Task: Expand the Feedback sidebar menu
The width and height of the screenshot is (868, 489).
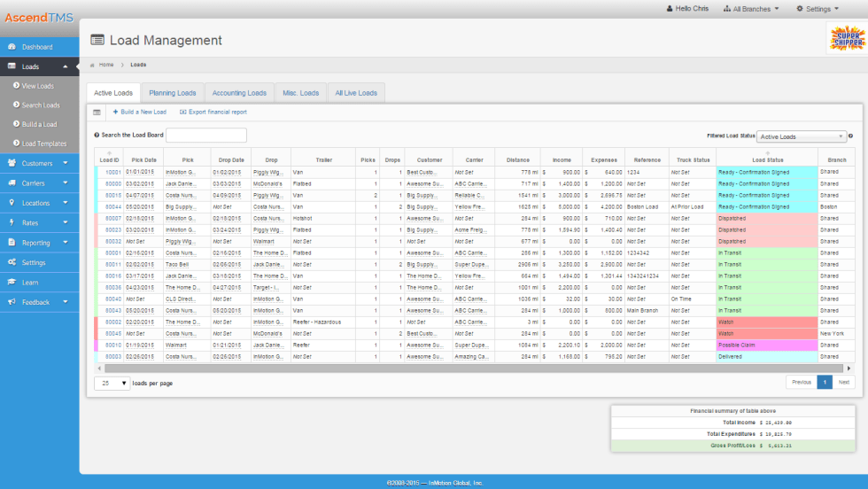Action: pos(66,302)
